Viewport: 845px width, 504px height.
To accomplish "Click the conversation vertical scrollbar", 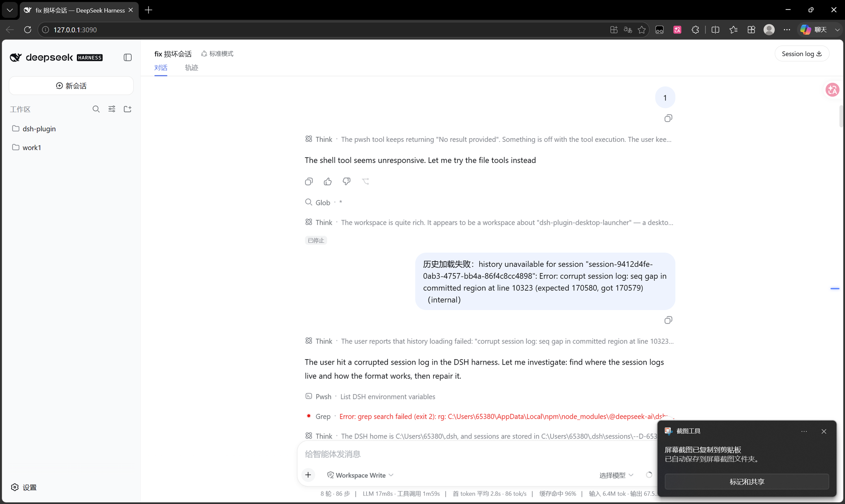I will pyautogui.click(x=841, y=116).
